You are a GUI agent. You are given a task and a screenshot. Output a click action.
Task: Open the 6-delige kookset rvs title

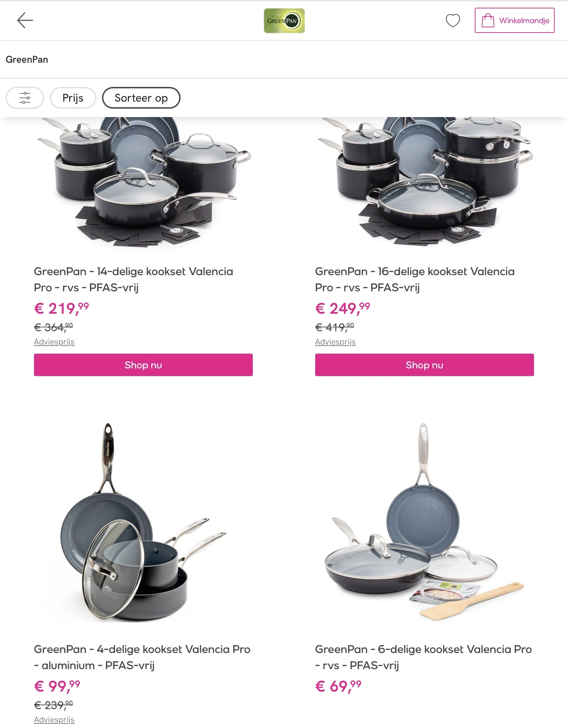click(x=423, y=657)
